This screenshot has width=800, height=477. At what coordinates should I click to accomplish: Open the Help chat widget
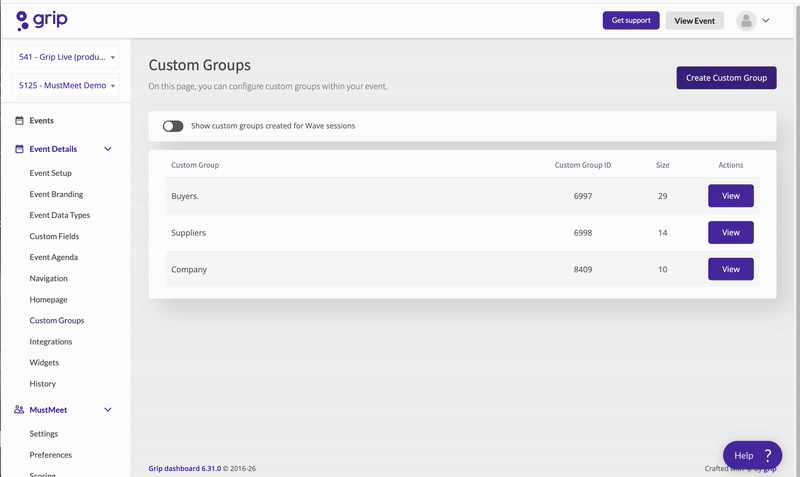[752, 455]
